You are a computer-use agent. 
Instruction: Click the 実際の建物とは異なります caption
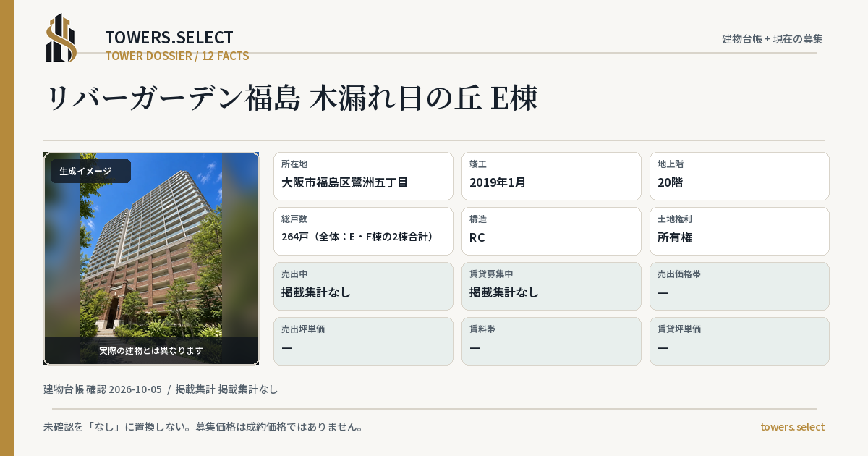click(x=151, y=350)
